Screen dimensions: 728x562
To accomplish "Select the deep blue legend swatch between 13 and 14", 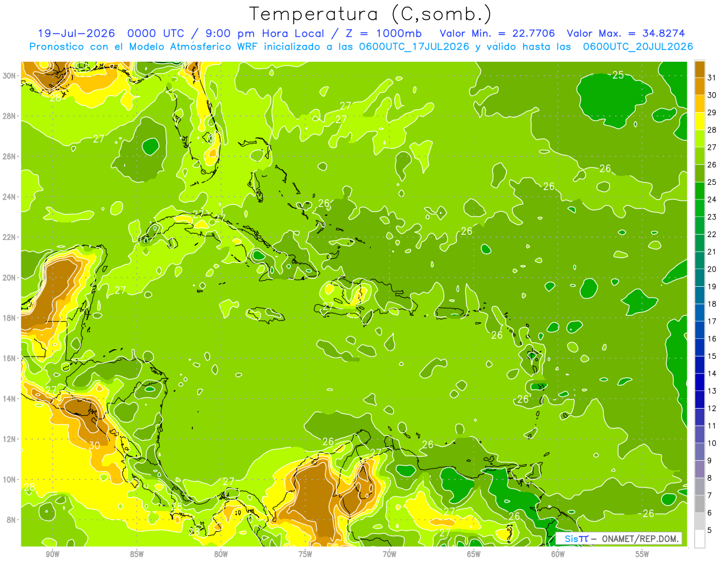I will (699, 382).
